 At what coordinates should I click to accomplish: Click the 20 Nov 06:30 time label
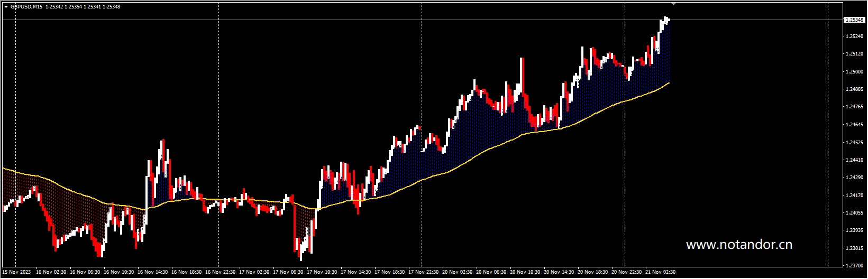pyautogui.click(x=491, y=273)
